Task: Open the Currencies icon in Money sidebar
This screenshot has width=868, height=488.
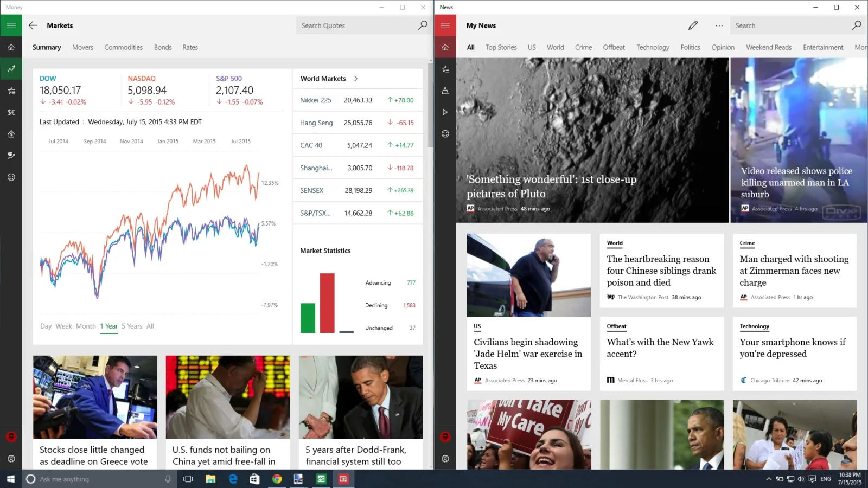Action: (x=11, y=112)
